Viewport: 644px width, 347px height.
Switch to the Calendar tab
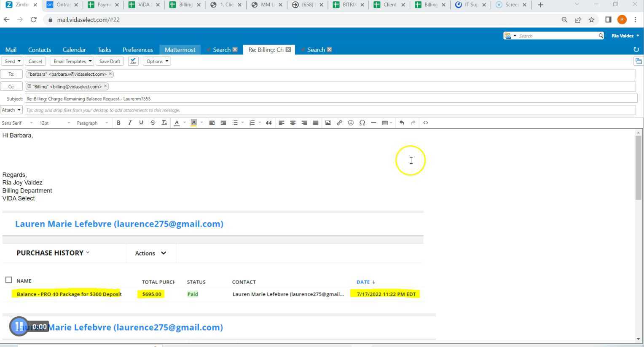click(74, 50)
